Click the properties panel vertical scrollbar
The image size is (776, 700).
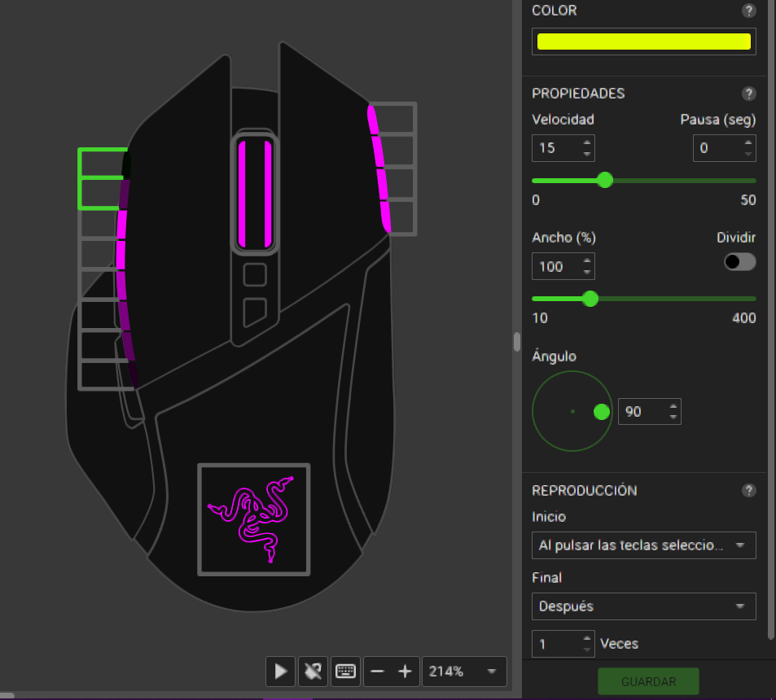(x=771, y=322)
